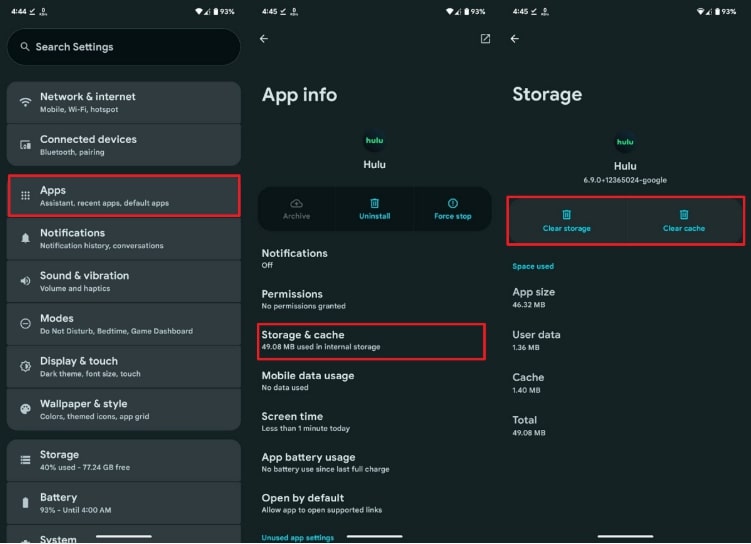Tap the Notifications bell icon
This screenshot has width=751, height=544.
point(25,238)
